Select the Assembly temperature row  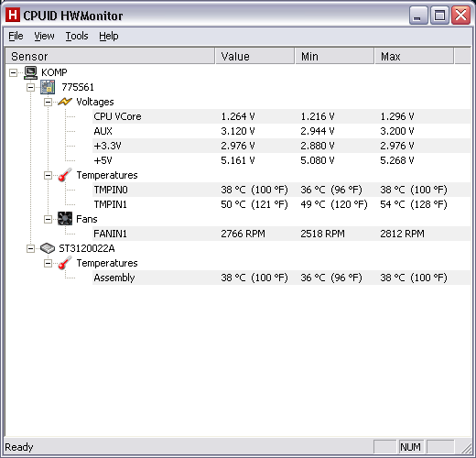pyautogui.click(x=281, y=278)
